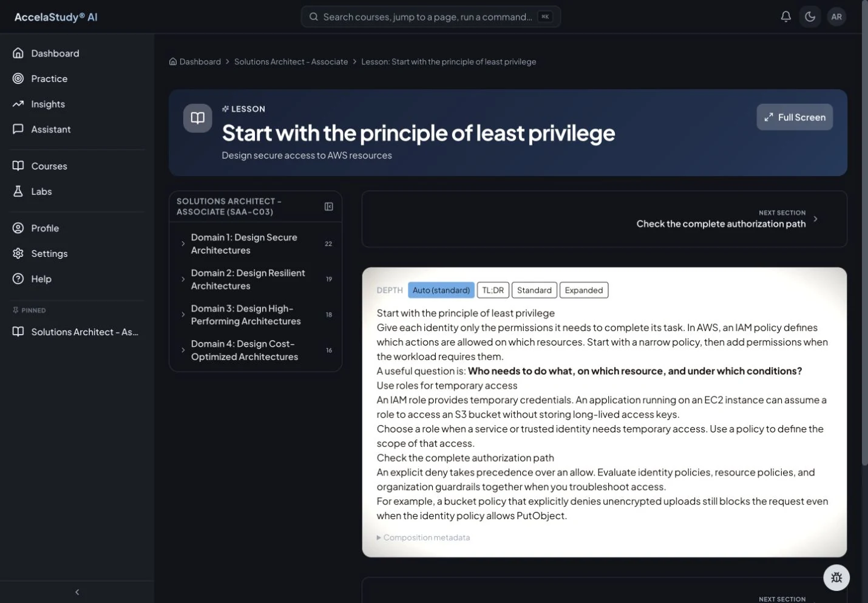
Task: Open the Labs flask icon
Action: [18, 191]
